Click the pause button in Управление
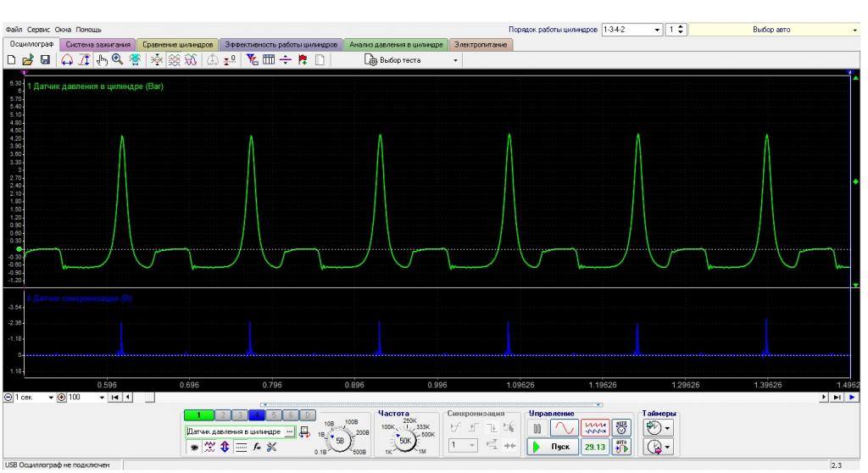Screen dimensions: 868x473 tap(537, 428)
